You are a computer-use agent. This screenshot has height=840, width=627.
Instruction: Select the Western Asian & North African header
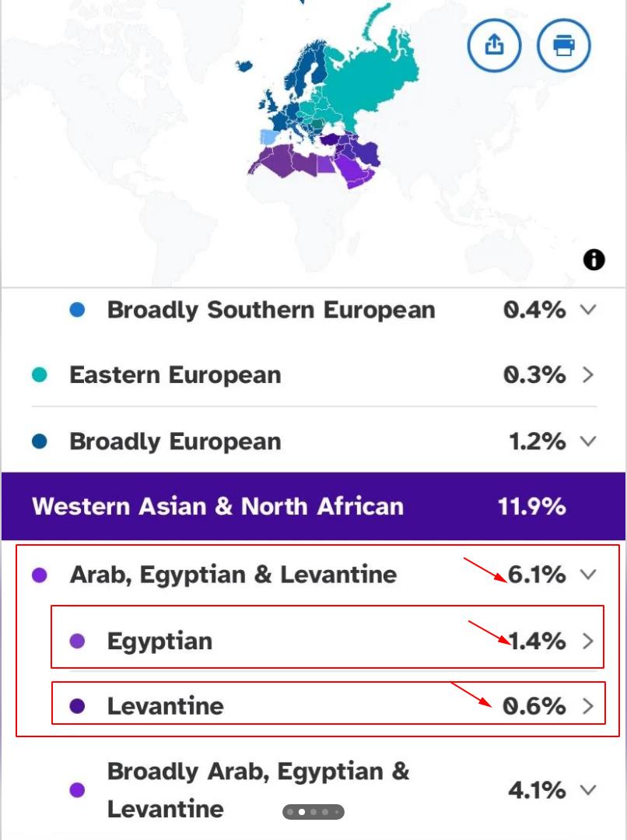[x=218, y=507]
